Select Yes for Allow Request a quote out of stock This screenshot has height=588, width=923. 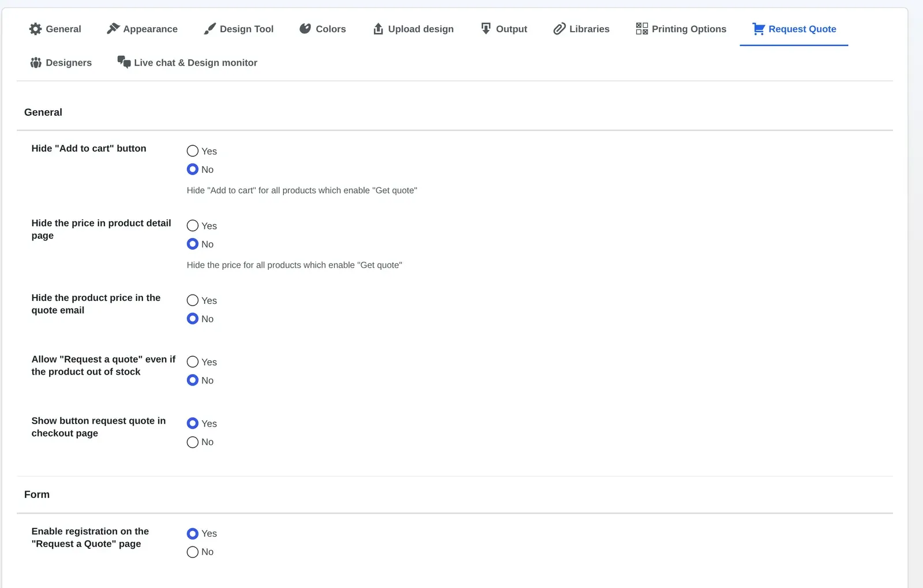[193, 362]
